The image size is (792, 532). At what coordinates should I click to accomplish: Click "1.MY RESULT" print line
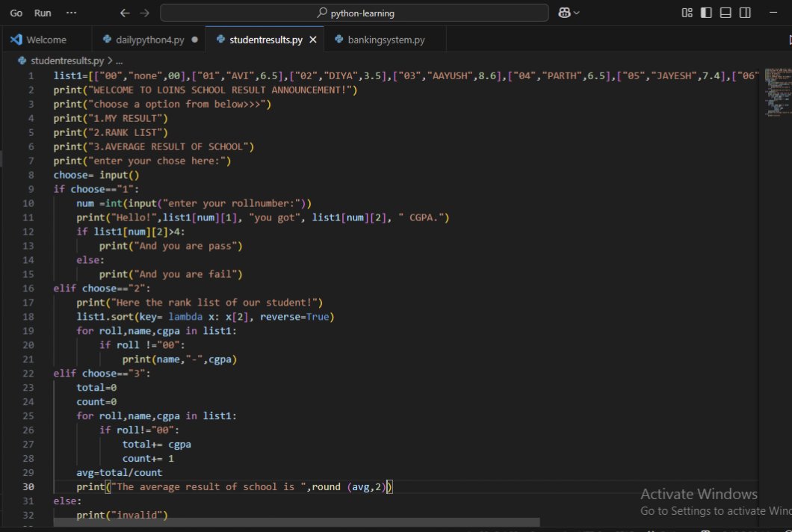tap(111, 118)
